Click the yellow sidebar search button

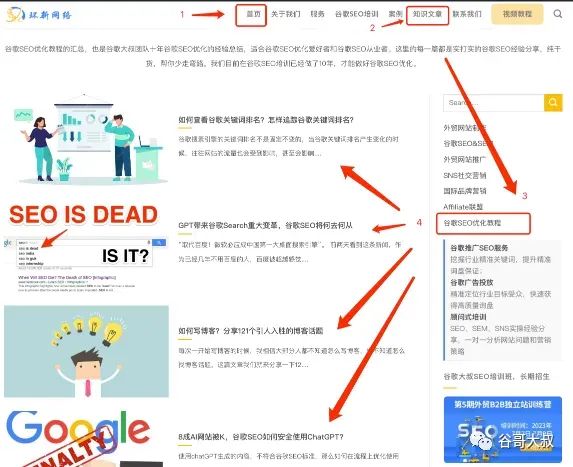click(x=553, y=103)
